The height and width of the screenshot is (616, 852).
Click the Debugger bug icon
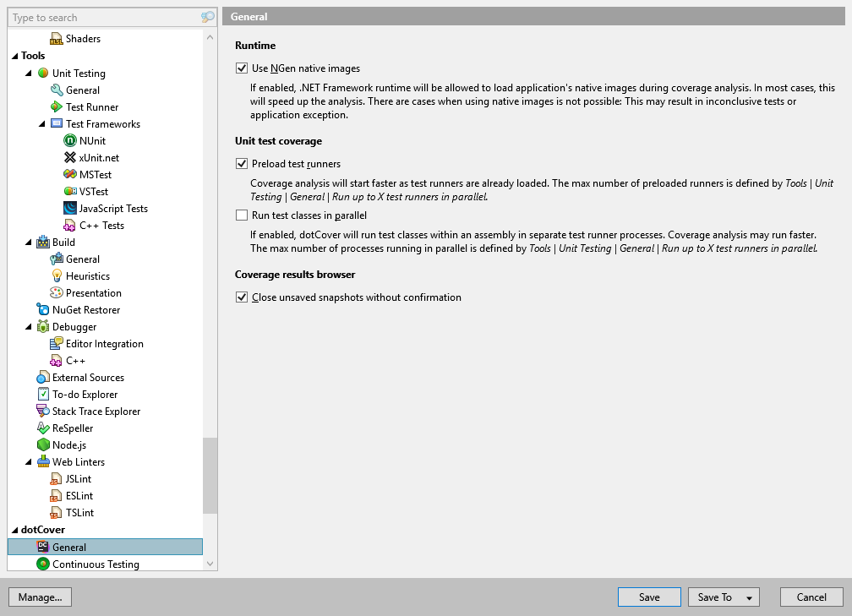click(x=43, y=326)
